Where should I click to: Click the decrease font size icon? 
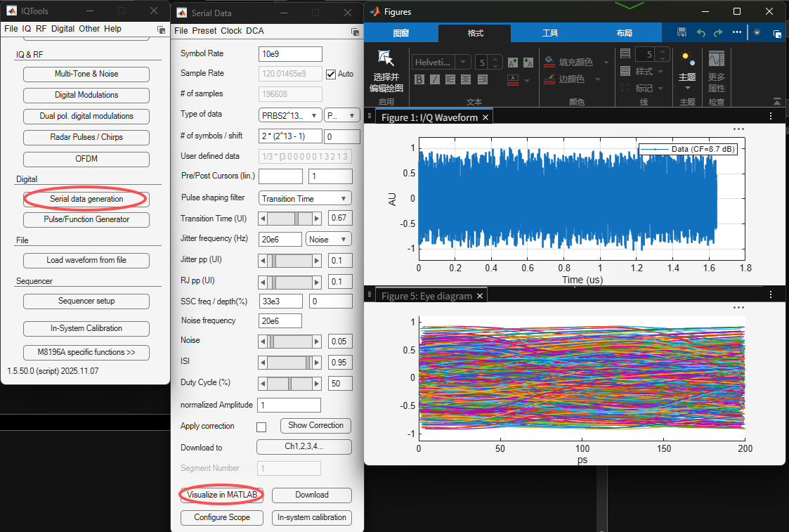528,63
